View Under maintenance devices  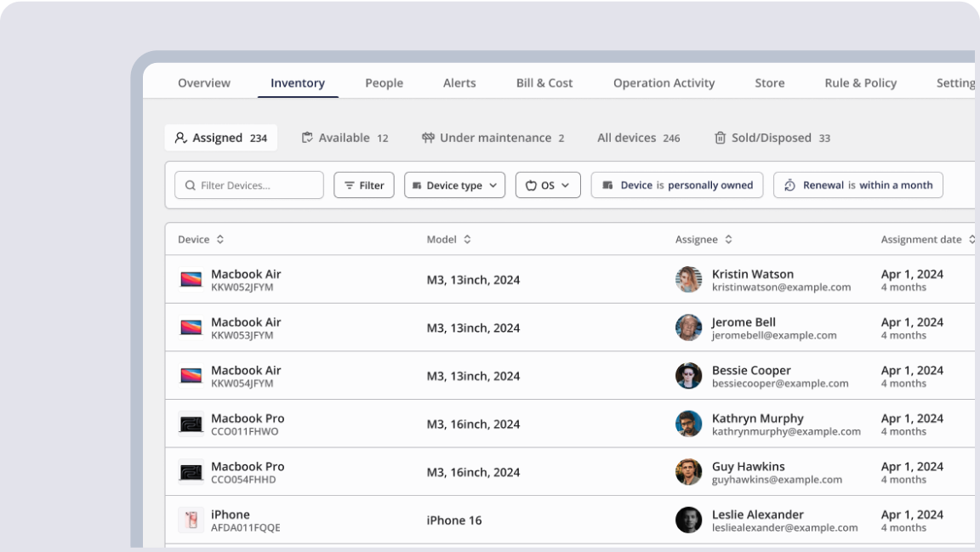[493, 138]
